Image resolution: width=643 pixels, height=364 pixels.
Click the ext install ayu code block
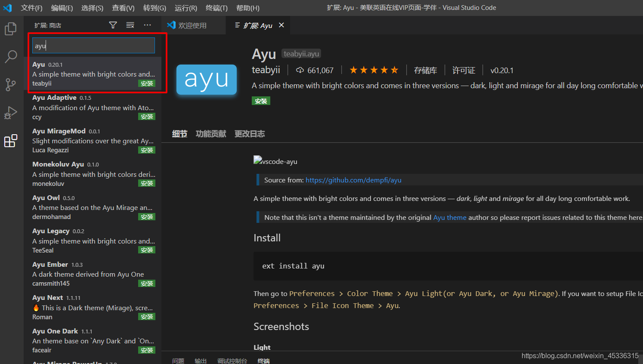click(448, 266)
